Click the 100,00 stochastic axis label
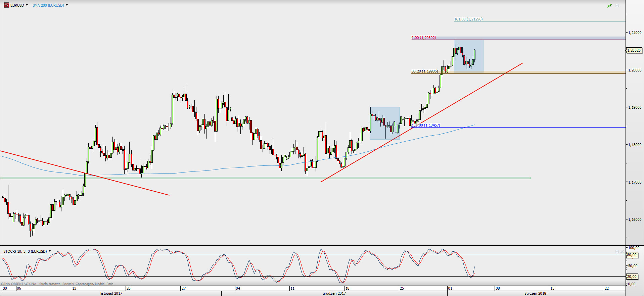Viewport: 644px width, 296px height. (x=634, y=248)
